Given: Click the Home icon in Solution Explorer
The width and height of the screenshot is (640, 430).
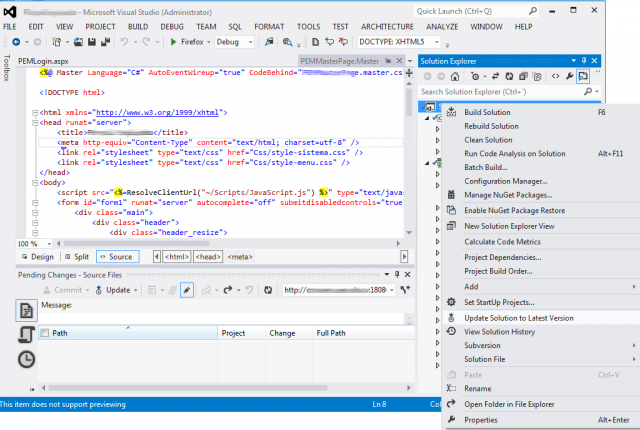Looking at the screenshot, I should click(455, 76).
